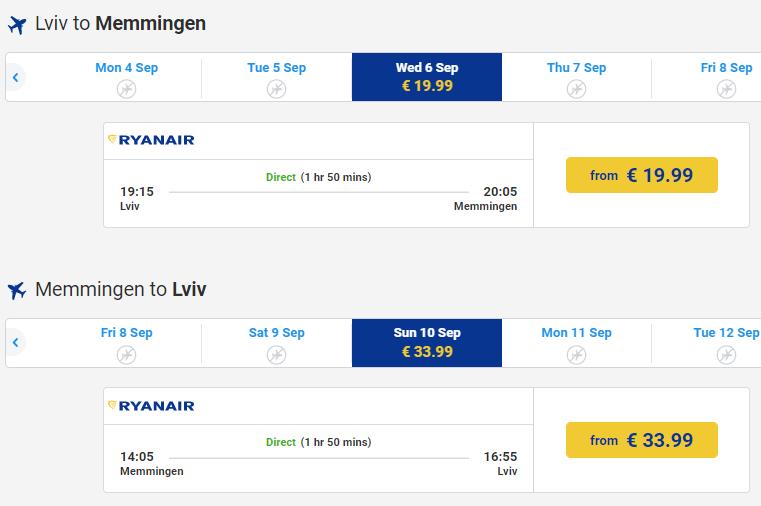The width and height of the screenshot is (761, 506).
Task: Click the airplane icon beside Lviv to Memmingen
Action: pyautogui.click(x=17, y=25)
